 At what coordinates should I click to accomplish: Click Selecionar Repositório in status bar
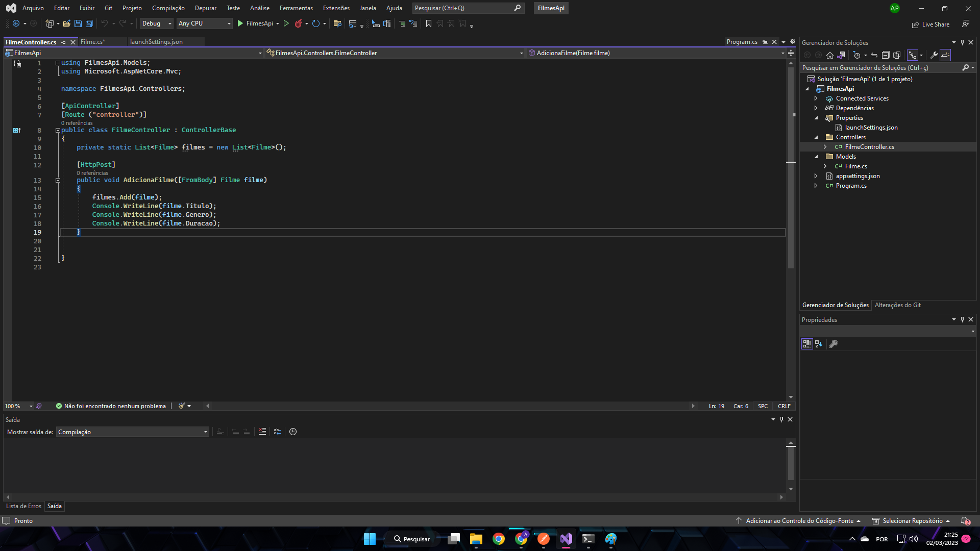click(x=911, y=521)
